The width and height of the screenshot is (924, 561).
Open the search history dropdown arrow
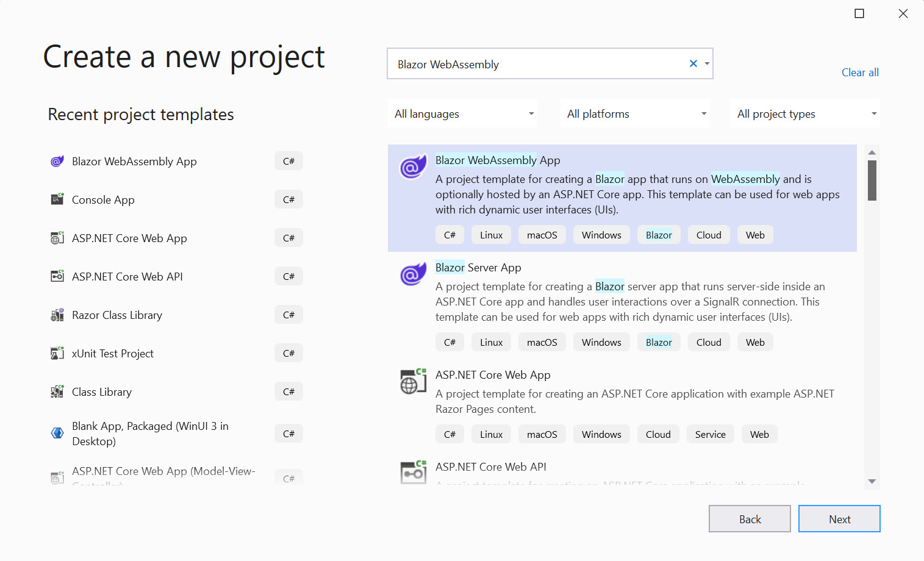tap(707, 63)
